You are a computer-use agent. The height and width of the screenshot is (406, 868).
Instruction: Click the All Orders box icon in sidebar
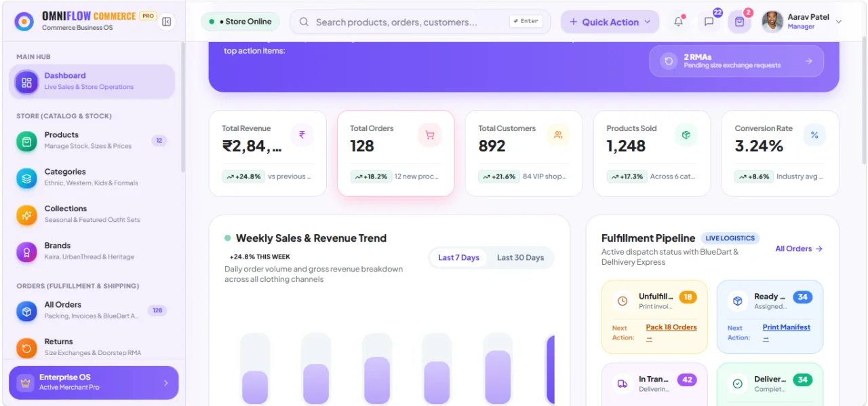click(26, 311)
